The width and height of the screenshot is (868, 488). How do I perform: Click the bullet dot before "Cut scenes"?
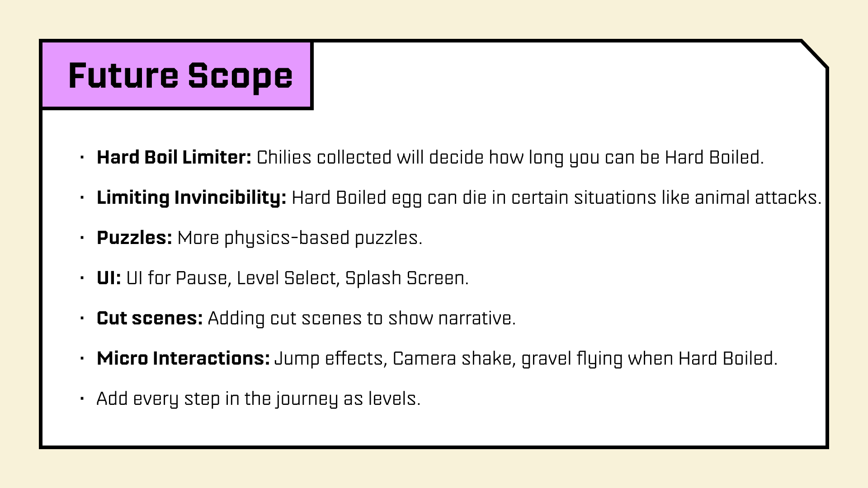[82, 319]
